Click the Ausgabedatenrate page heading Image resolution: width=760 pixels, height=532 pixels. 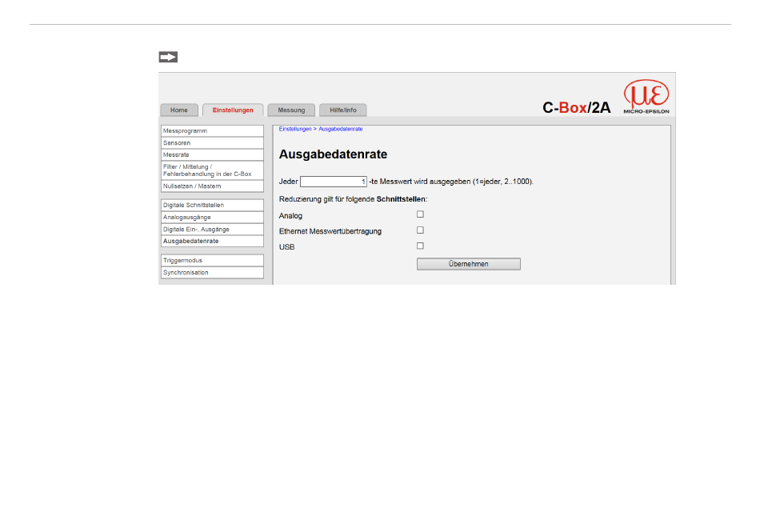pos(333,154)
